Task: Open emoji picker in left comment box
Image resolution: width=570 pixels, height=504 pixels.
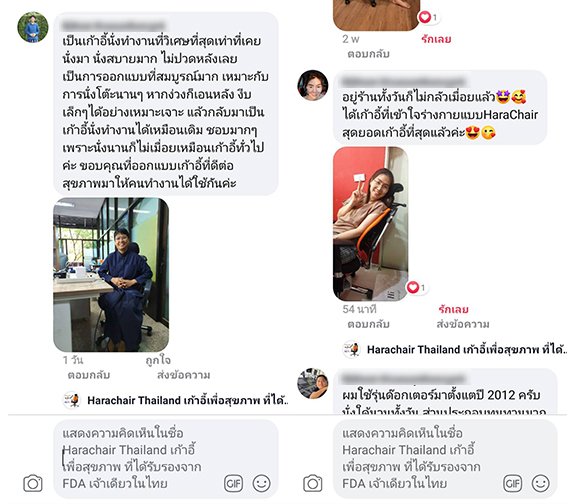Action: pyautogui.click(x=261, y=484)
